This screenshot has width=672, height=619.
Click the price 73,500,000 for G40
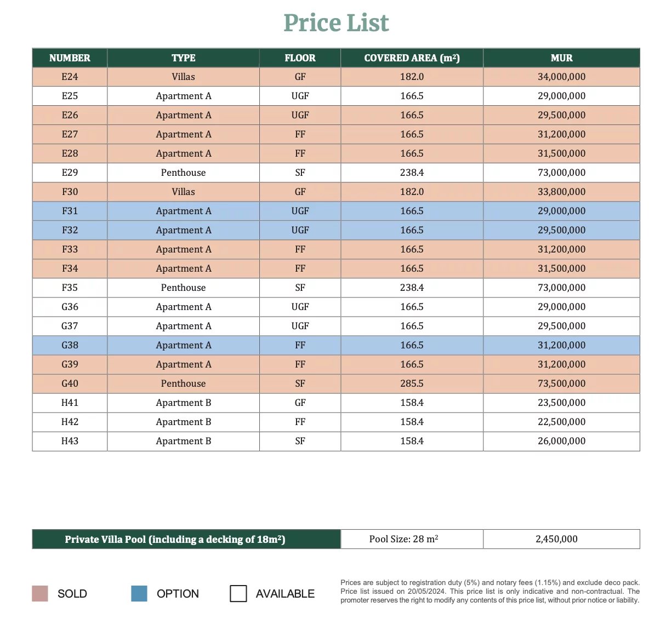point(561,383)
